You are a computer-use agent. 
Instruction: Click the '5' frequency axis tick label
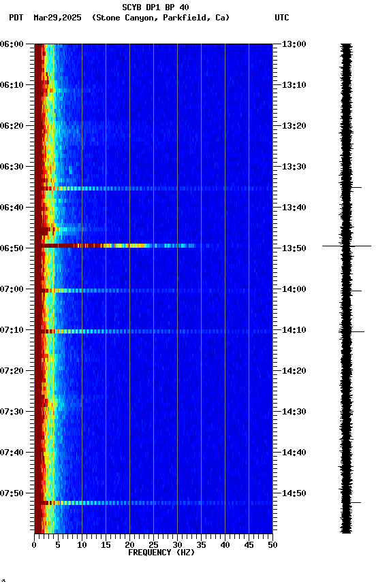(58, 545)
